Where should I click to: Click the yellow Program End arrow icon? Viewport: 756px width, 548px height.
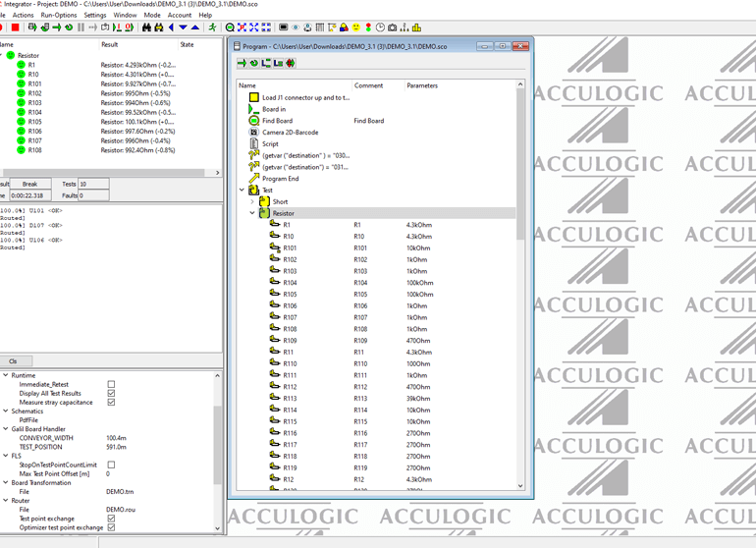pyautogui.click(x=254, y=179)
